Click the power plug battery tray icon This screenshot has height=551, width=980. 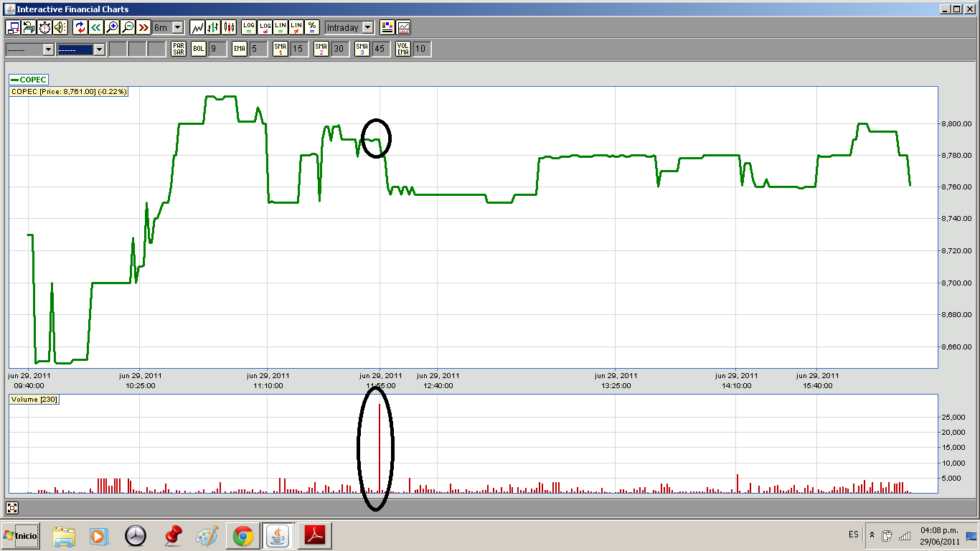click(x=887, y=535)
